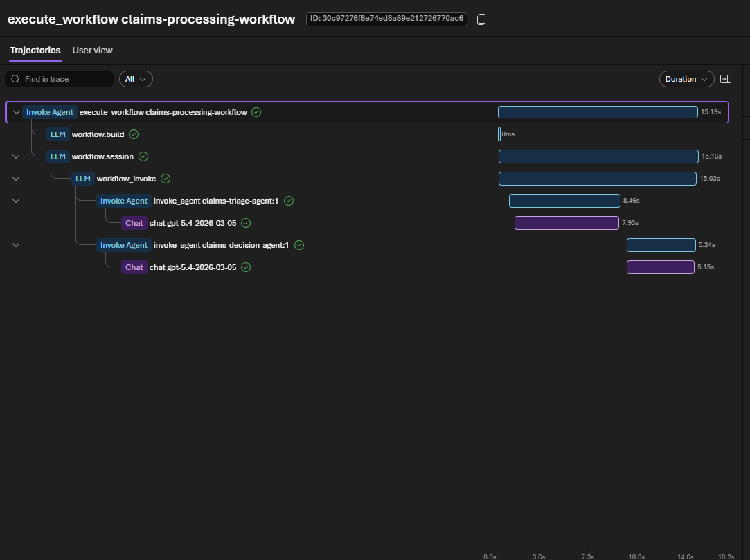Toggle the side panel icon beside Duration
Viewport: 750px width, 560px height.
pos(726,79)
